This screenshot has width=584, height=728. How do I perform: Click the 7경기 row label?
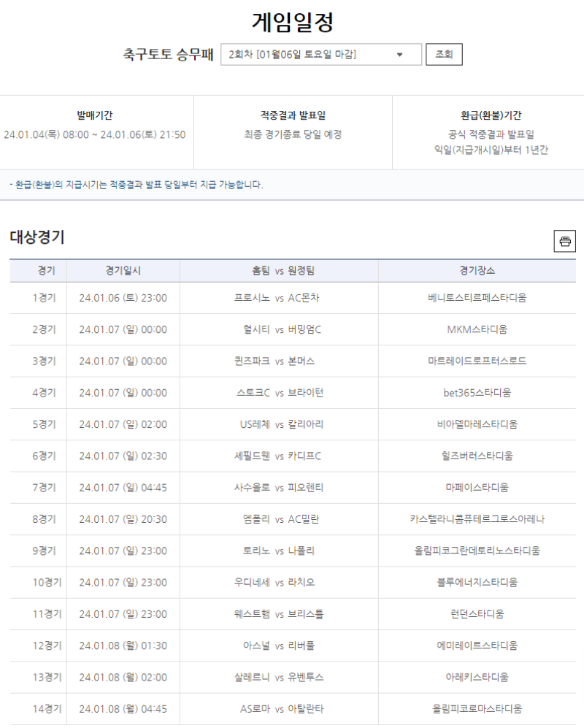tap(44, 488)
